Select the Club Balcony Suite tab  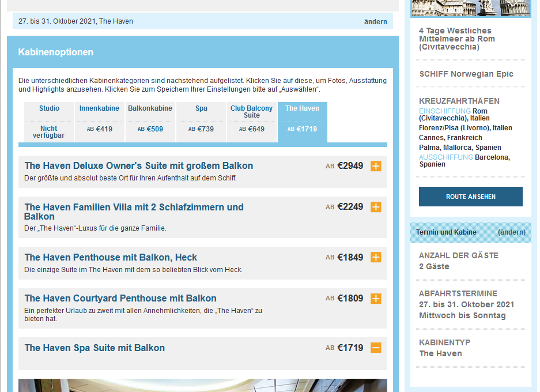[251, 122]
